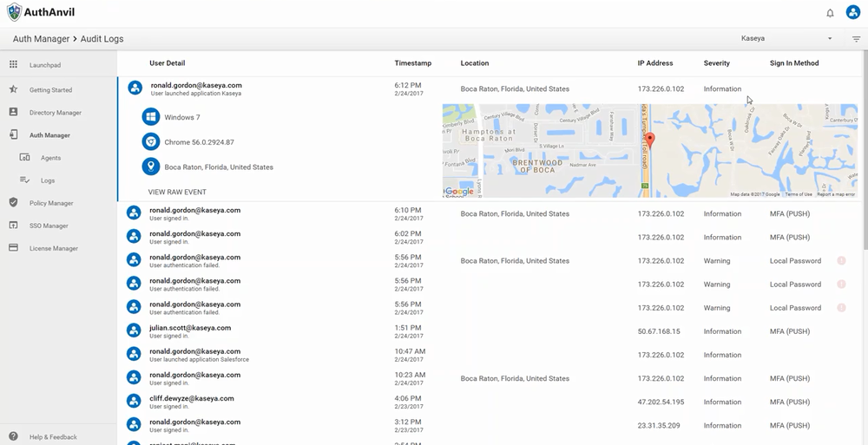Expand the cliff.dewyze 4:06 PM entry
The height and width of the screenshot is (445, 868).
[490, 402]
